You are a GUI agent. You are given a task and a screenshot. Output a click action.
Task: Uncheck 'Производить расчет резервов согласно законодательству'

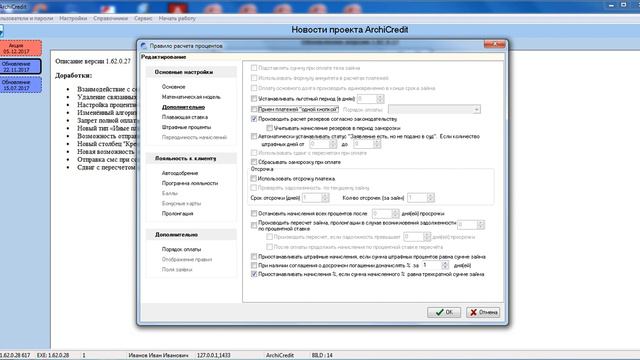click(x=254, y=119)
